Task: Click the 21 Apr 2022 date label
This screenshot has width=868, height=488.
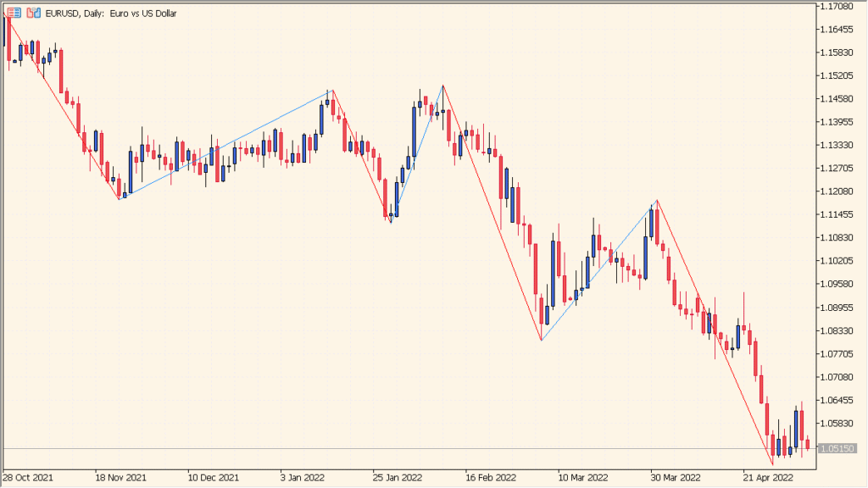Action: [768, 478]
